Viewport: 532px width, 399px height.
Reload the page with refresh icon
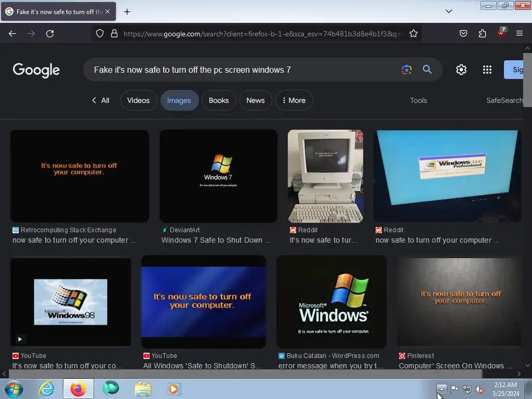click(50, 34)
